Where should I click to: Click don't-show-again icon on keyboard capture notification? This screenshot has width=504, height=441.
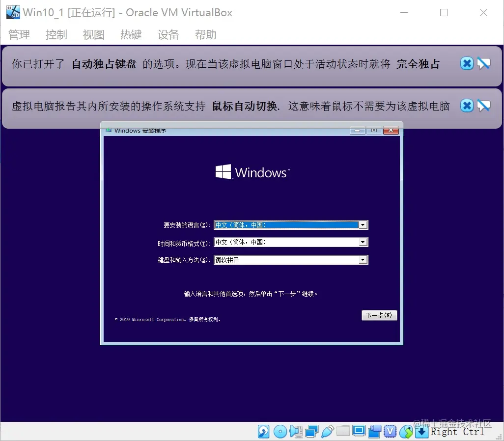(x=484, y=63)
